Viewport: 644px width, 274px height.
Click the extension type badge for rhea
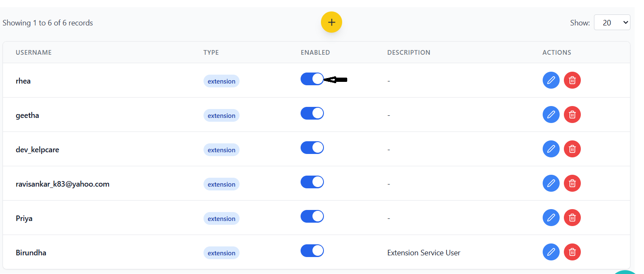[x=221, y=81]
